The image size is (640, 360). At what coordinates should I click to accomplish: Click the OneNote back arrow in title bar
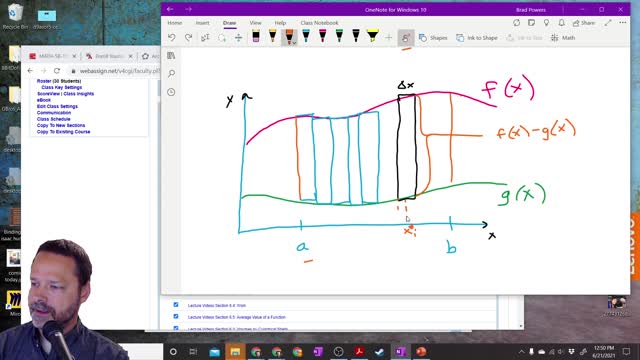point(170,9)
